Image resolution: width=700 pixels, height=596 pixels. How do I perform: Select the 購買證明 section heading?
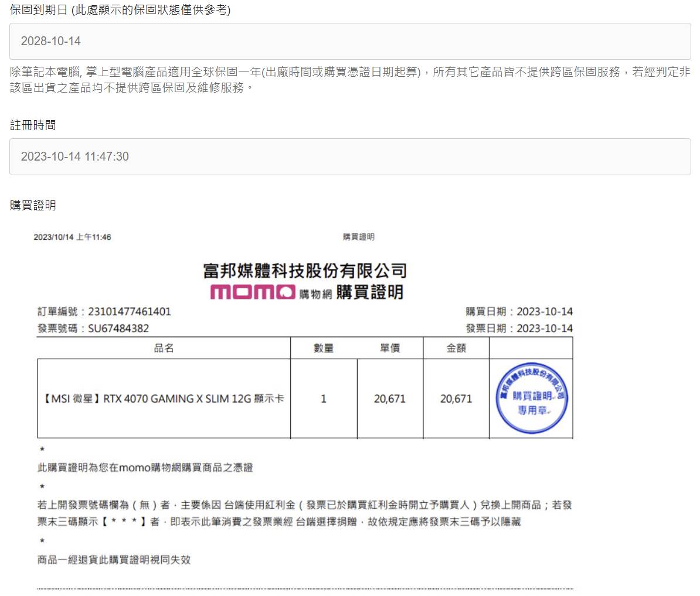(x=33, y=205)
